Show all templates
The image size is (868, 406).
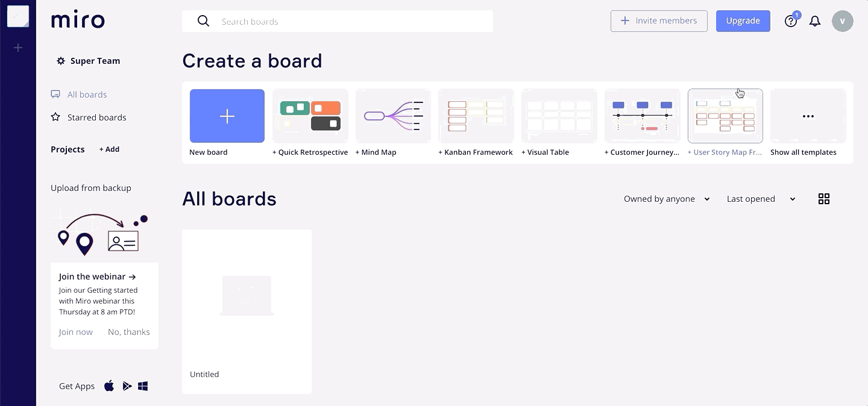[x=808, y=116]
